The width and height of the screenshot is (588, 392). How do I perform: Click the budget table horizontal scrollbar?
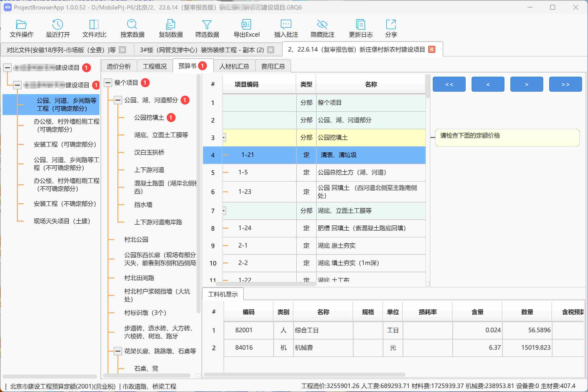tap(266, 284)
